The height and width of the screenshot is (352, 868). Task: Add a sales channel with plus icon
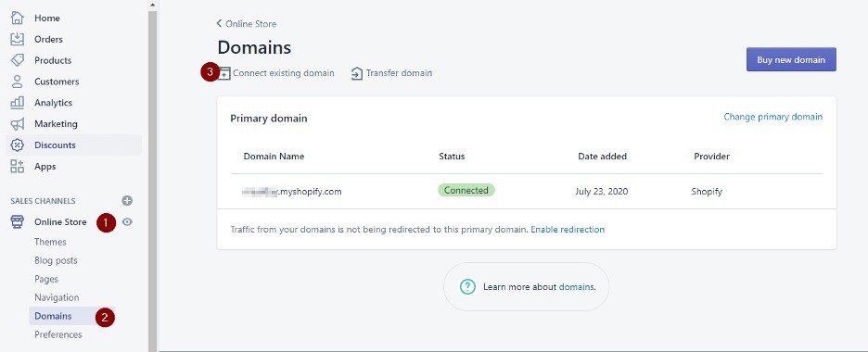pos(127,201)
